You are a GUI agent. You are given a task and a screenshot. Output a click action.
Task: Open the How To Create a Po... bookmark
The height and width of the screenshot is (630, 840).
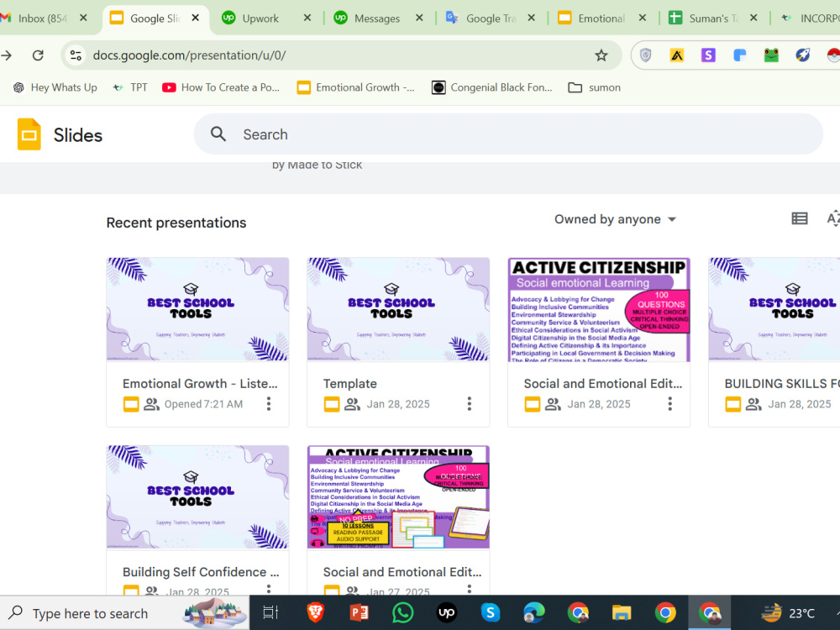tap(221, 87)
